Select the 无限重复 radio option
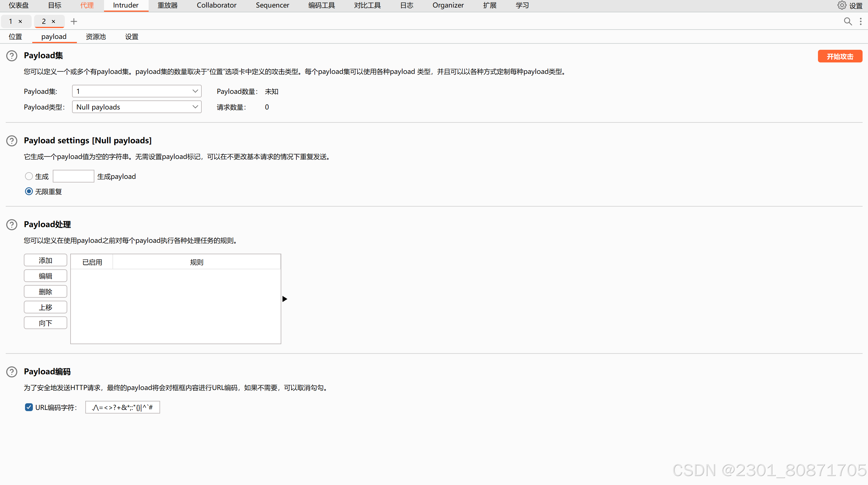The image size is (868, 485). pyautogui.click(x=29, y=192)
